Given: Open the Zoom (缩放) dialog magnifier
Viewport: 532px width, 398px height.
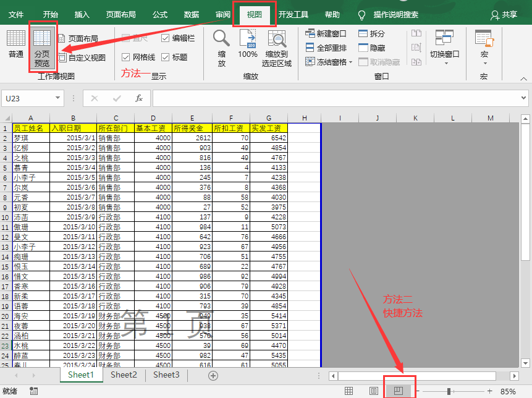Looking at the screenshot, I should 222,48.
